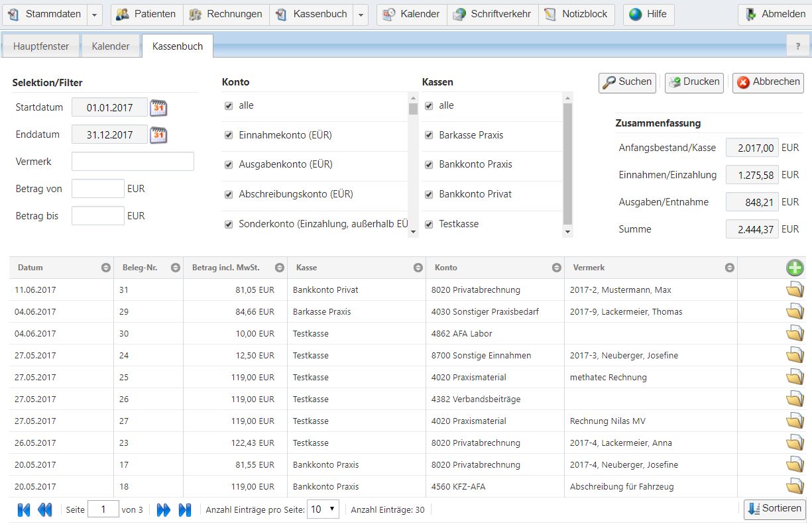Screen dimensions: 812x526
Task: Open Hilfe from the toolbar
Action: click(648, 14)
